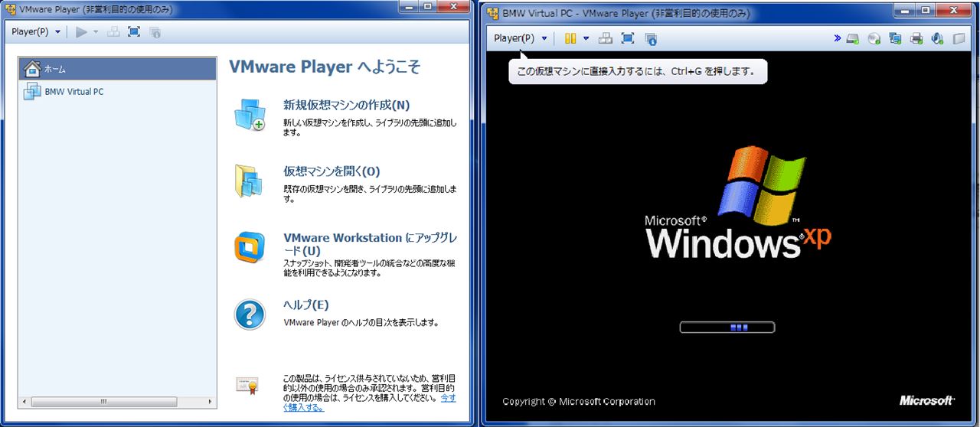Click blue question mark help icon
Screen dimensions: 980x427
[250, 314]
